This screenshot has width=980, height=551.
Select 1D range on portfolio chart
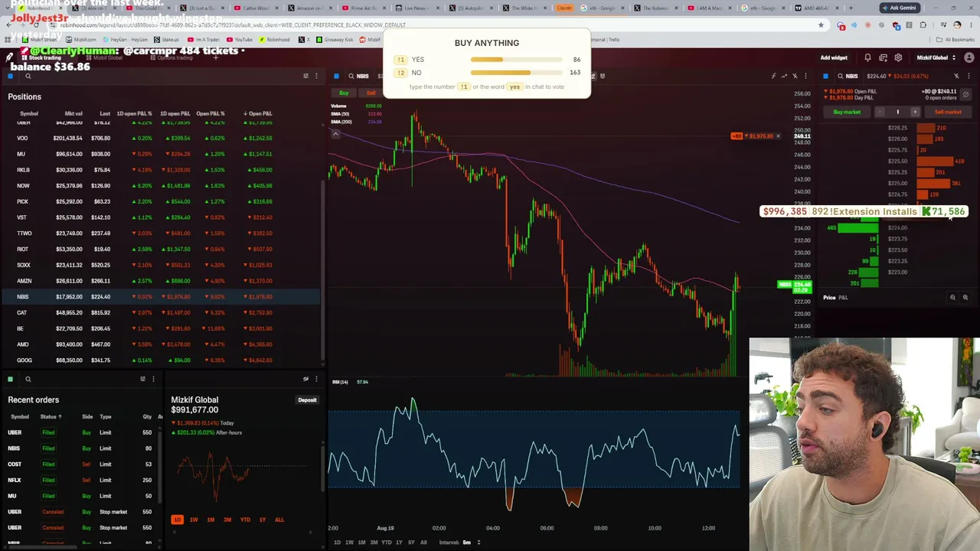coord(177,520)
